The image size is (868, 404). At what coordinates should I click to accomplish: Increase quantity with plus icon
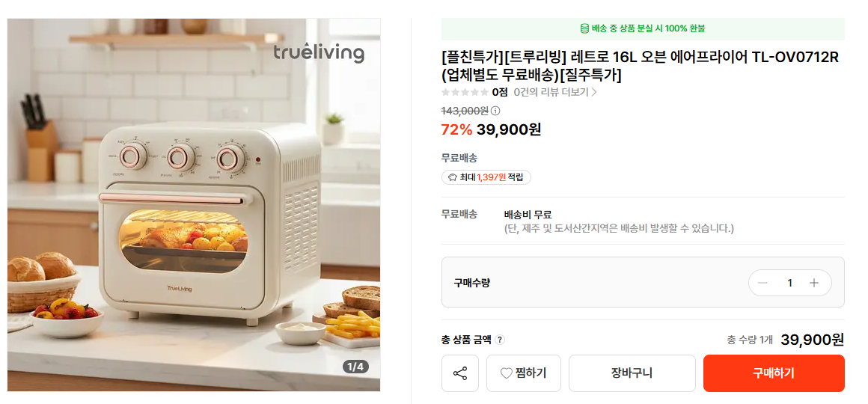(814, 283)
